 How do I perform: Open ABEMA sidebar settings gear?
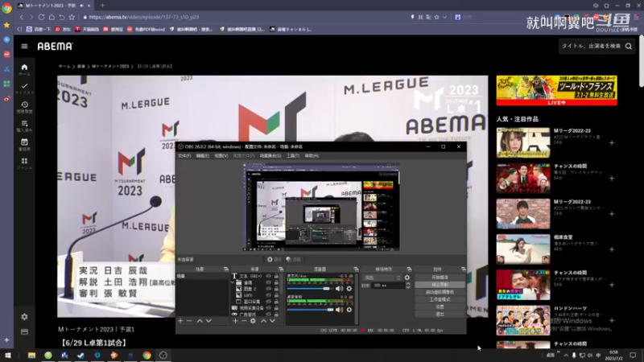[24, 316]
